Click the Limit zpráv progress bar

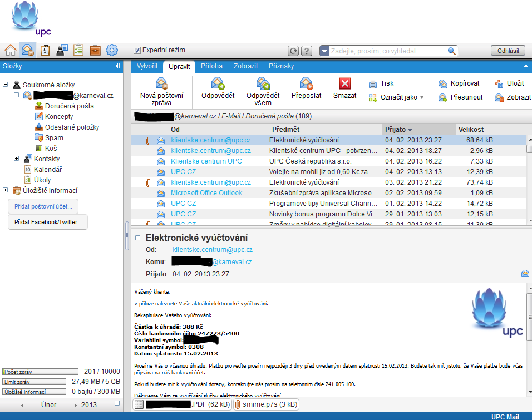point(34,382)
